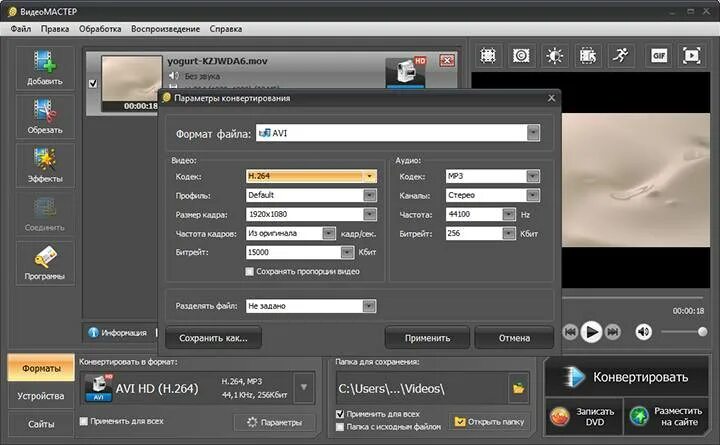The image size is (720, 445).
Task: Click the Добавить (Add video) icon
Action: 45,68
